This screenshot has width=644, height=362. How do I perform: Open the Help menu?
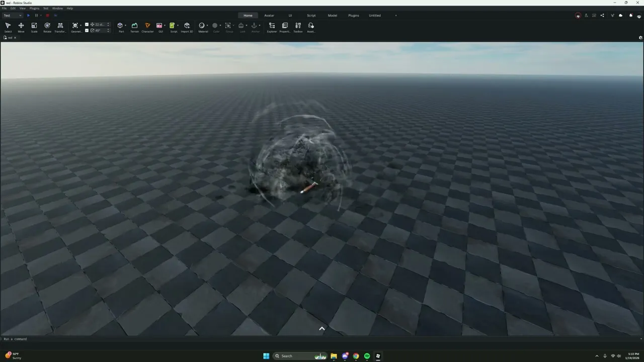pyautogui.click(x=70, y=9)
